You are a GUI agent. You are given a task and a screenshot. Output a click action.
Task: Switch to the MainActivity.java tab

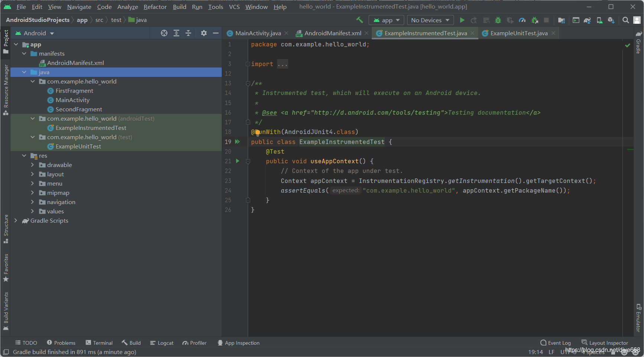tap(258, 33)
